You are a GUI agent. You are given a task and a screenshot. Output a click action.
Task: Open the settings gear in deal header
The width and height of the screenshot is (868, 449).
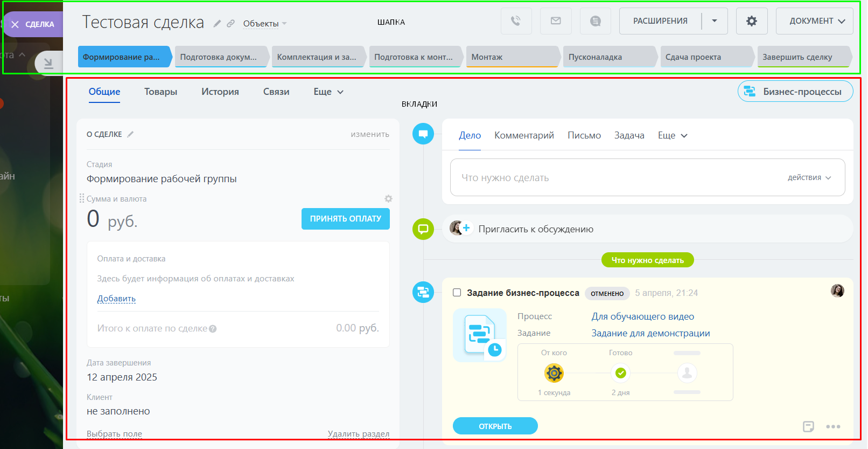coord(751,21)
